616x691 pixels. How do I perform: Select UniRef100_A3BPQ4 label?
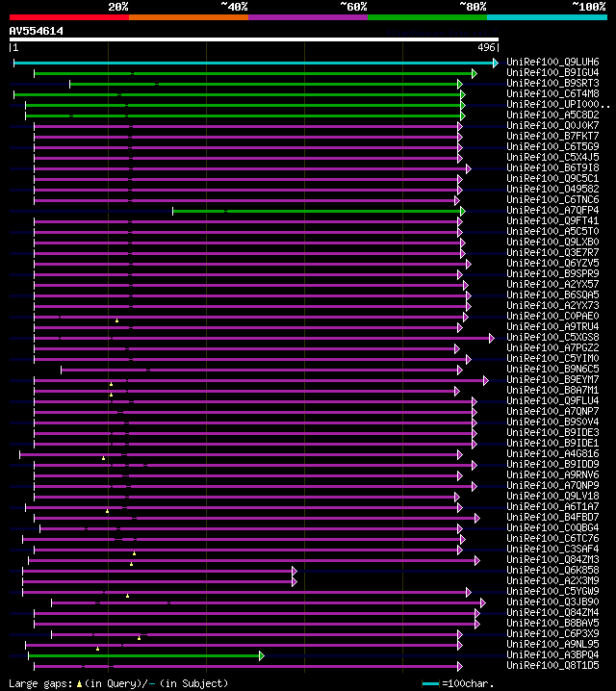552,654
